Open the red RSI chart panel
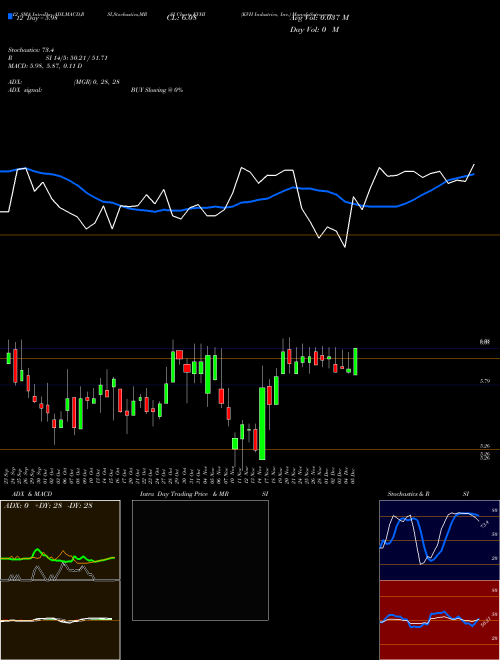The width and height of the screenshot is (500, 660). coord(439,620)
